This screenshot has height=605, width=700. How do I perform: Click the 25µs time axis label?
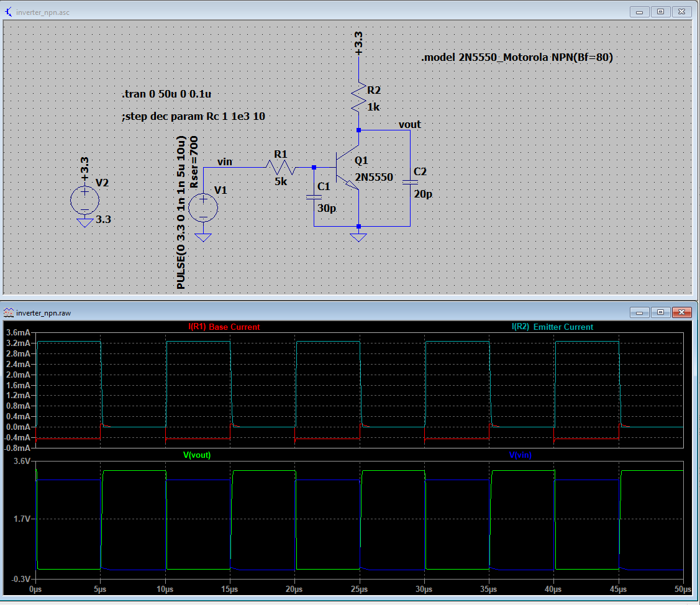[x=360, y=589]
